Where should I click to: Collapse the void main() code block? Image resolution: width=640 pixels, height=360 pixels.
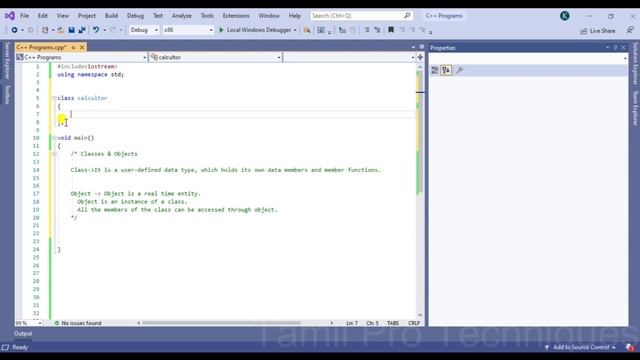click(54, 138)
